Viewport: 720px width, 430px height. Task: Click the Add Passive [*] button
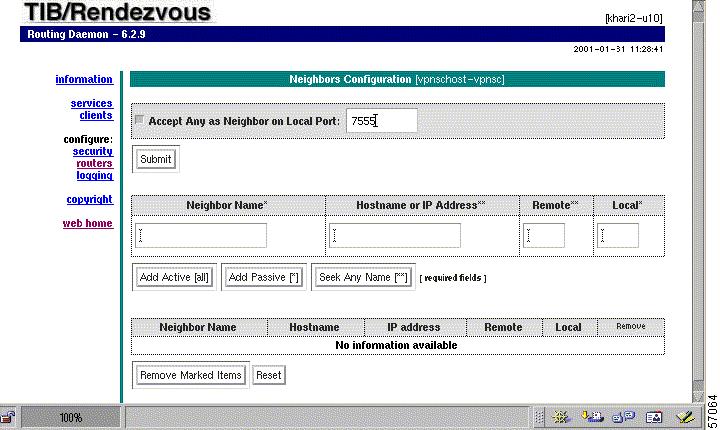pos(264,277)
